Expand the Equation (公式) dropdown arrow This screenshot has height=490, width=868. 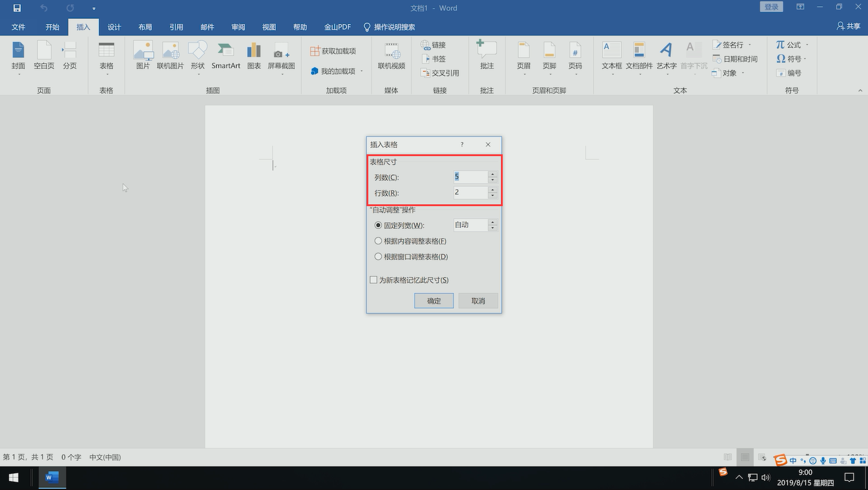807,45
